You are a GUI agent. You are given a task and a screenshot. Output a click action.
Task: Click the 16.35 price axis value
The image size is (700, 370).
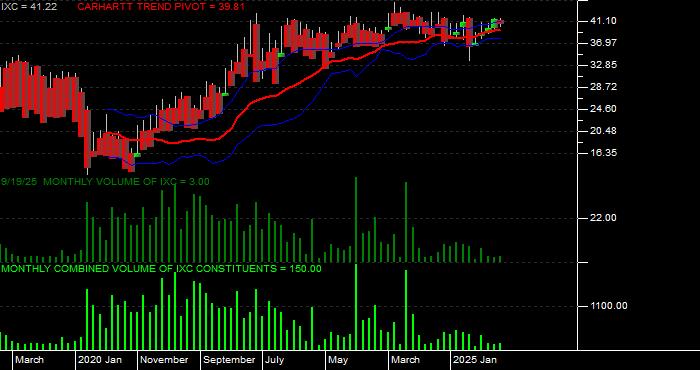pos(603,153)
